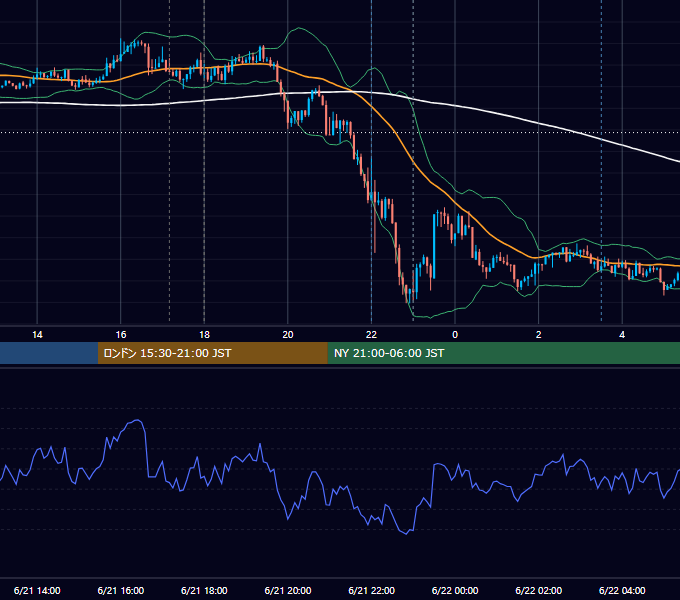
Task: Click the 4 hour axis label
Action: pos(622,335)
